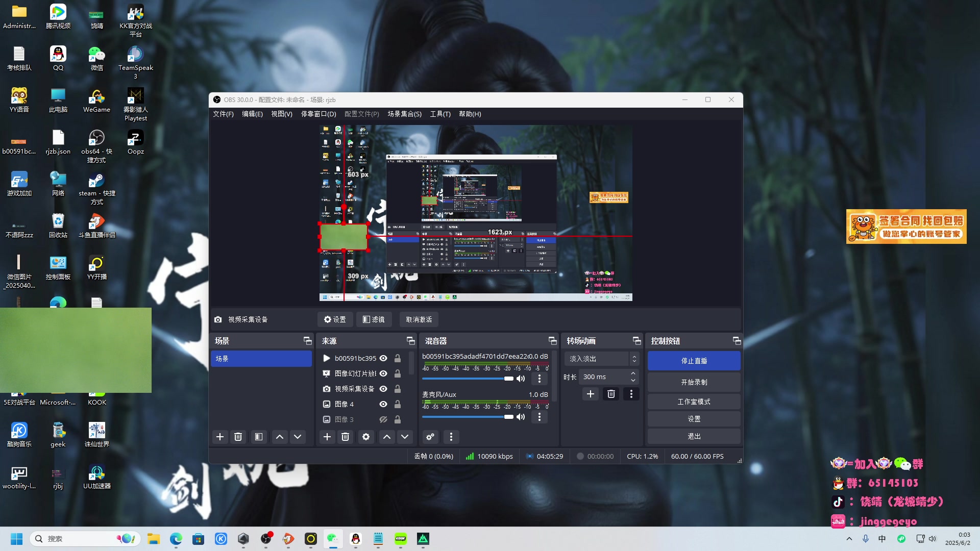Viewport: 980px width, 551px height.
Task: Open the 淡入淡出 transition dropdown
Action: point(601,359)
